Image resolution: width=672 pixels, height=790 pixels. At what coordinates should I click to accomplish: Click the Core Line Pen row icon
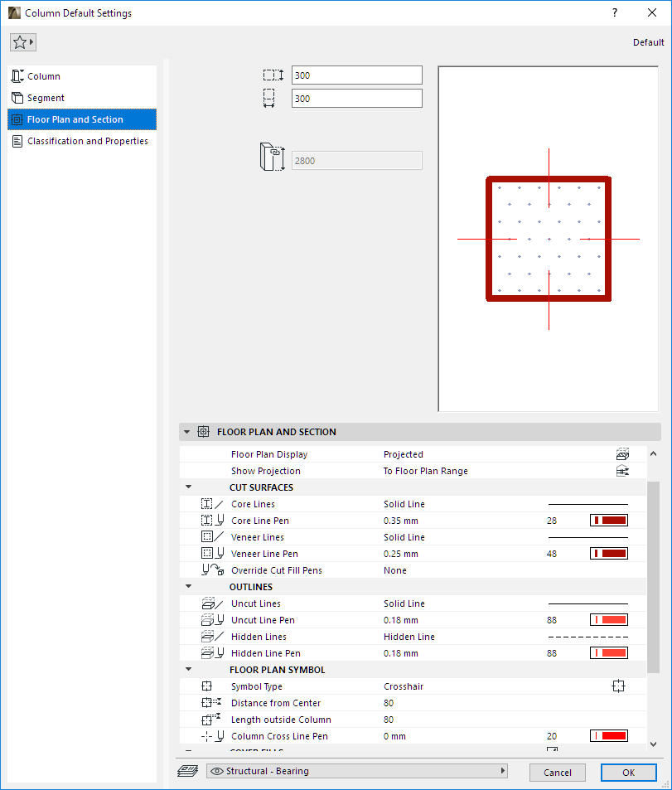[x=212, y=521]
